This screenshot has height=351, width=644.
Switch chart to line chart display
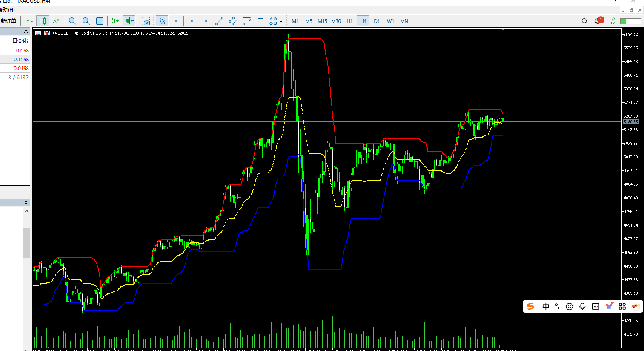tap(56, 21)
